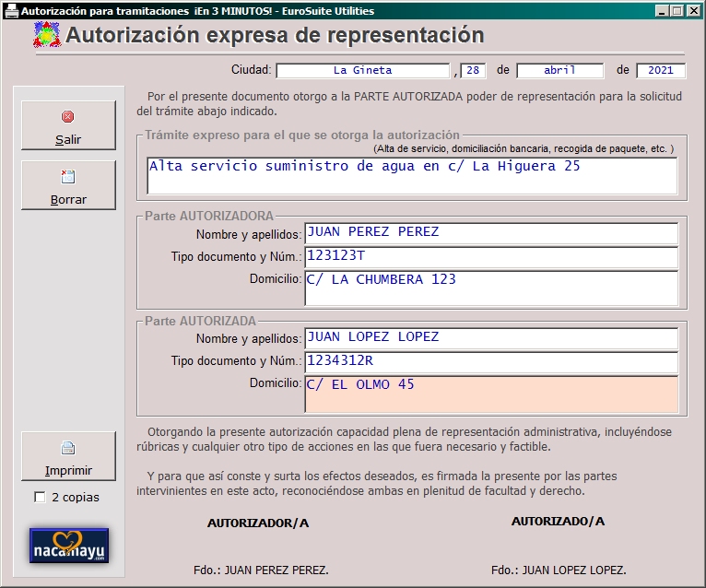Edit authorizer name JUAN PEREZ PEREZ
The image size is (706, 588).
pyautogui.click(x=491, y=232)
